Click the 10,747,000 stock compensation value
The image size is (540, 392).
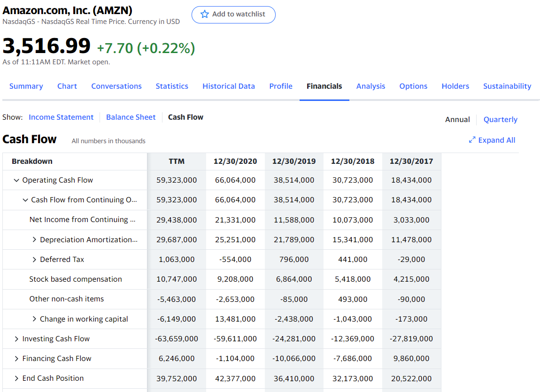point(177,279)
